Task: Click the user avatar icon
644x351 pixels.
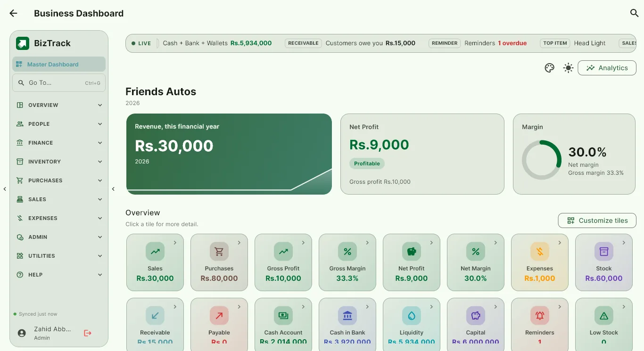Action: coord(22,333)
